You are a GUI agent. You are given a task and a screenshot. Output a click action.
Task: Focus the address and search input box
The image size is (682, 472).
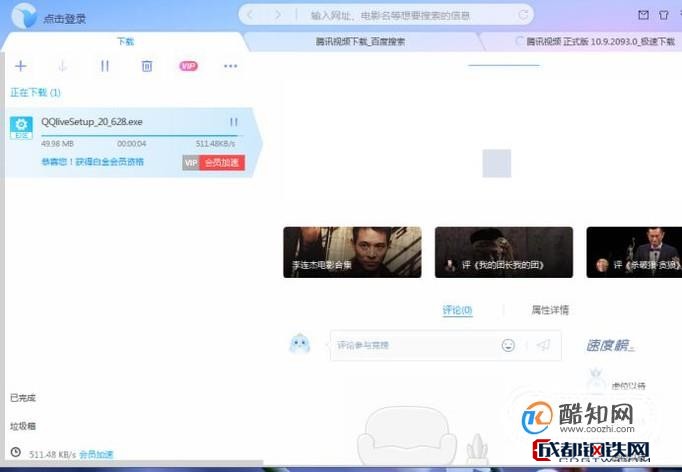[390, 16]
